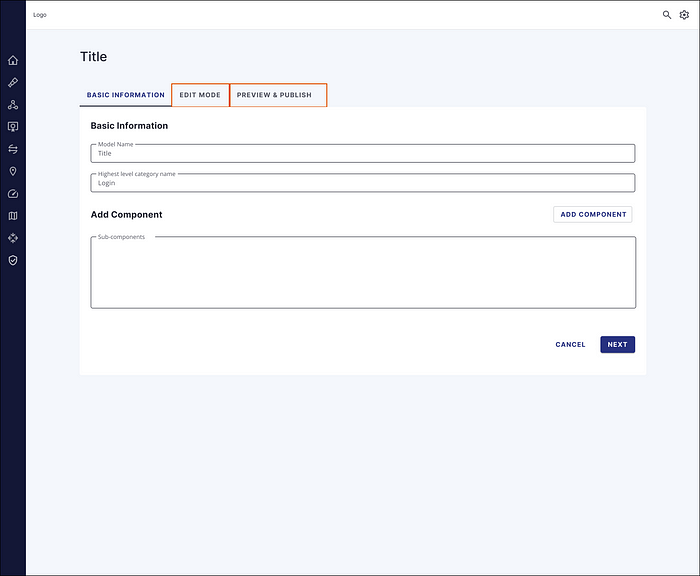This screenshot has height=576, width=700.
Task: Click the Next button
Action: (617, 345)
